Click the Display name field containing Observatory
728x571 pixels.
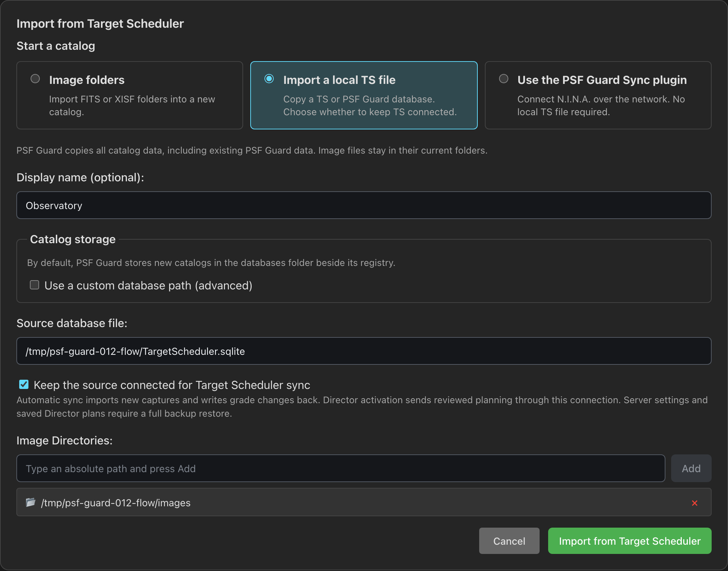[x=364, y=205]
